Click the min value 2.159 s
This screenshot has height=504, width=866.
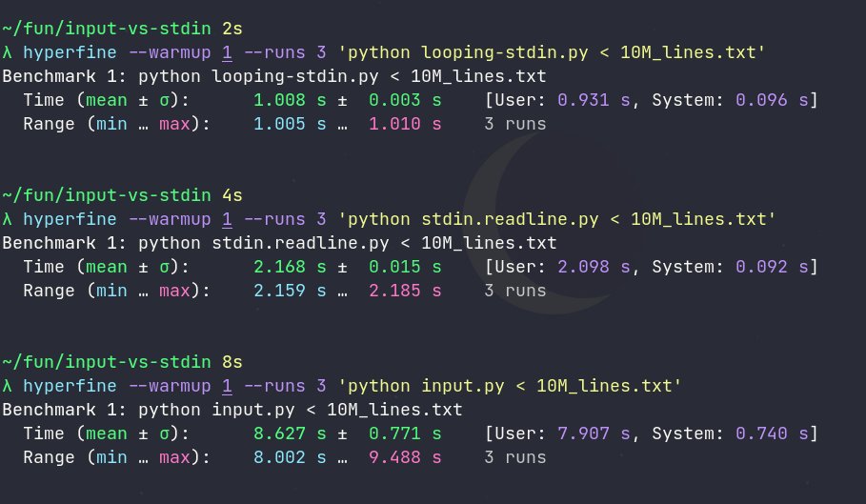[x=290, y=291]
